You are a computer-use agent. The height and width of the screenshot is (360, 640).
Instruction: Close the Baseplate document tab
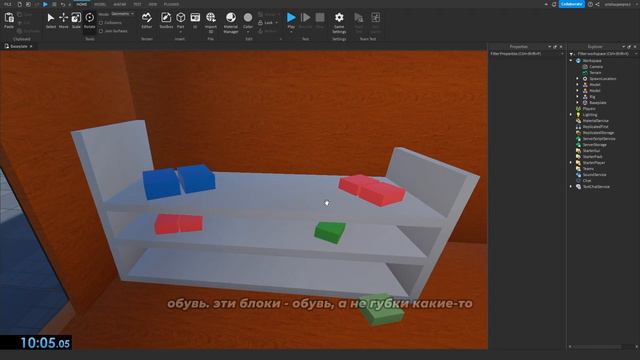click(x=31, y=46)
